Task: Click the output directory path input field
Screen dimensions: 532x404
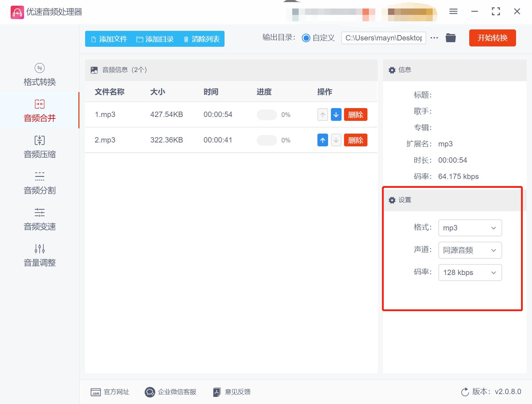Action: click(383, 38)
